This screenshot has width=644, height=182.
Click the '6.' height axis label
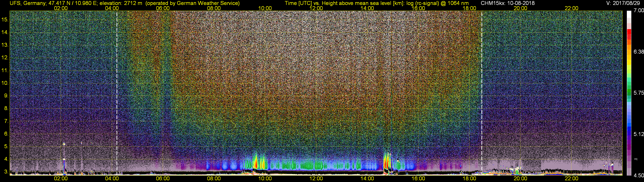click(x=6, y=134)
